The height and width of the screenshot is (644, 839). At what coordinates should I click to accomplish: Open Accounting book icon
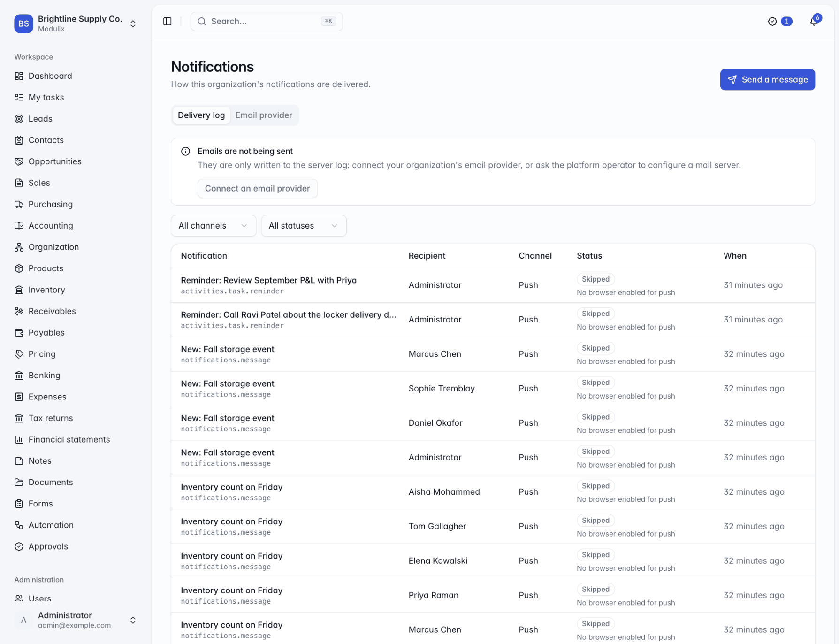click(x=19, y=225)
